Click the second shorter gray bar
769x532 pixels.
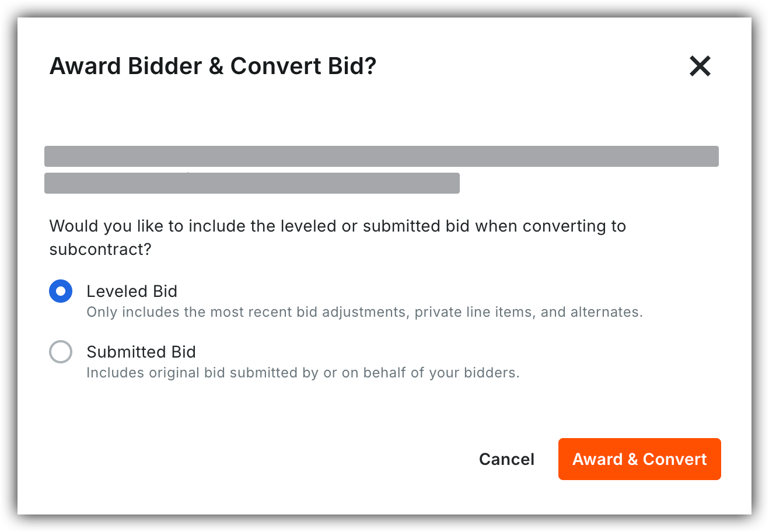coord(252,183)
